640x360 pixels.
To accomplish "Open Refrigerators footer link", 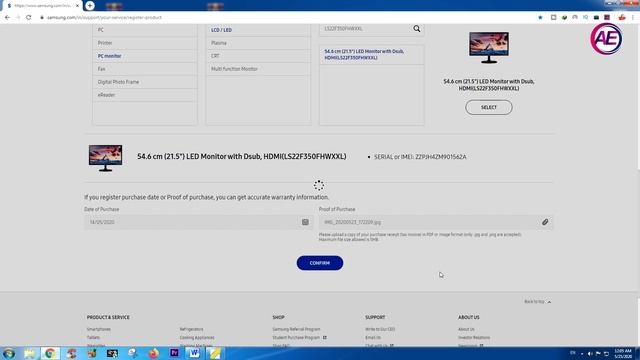I will pyautogui.click(x=191, y=329).
